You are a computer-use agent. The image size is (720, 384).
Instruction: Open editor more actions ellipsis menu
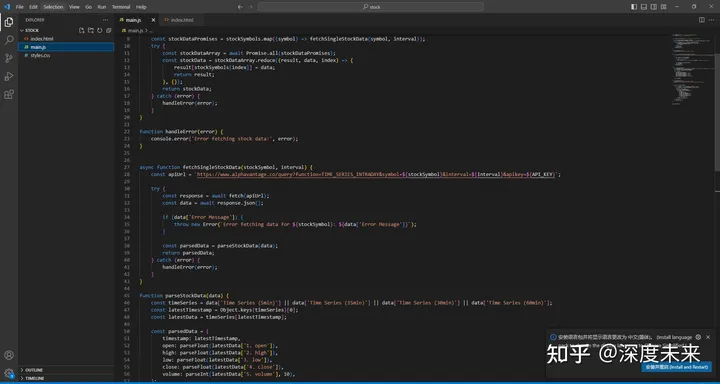pos(711,20)
